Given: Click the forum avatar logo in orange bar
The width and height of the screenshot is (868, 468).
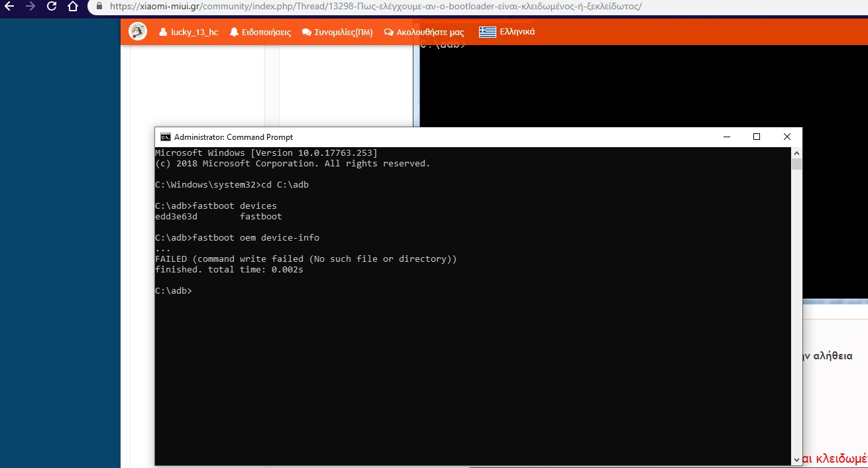Looking at the screenshot, I should tap(138, 31).
